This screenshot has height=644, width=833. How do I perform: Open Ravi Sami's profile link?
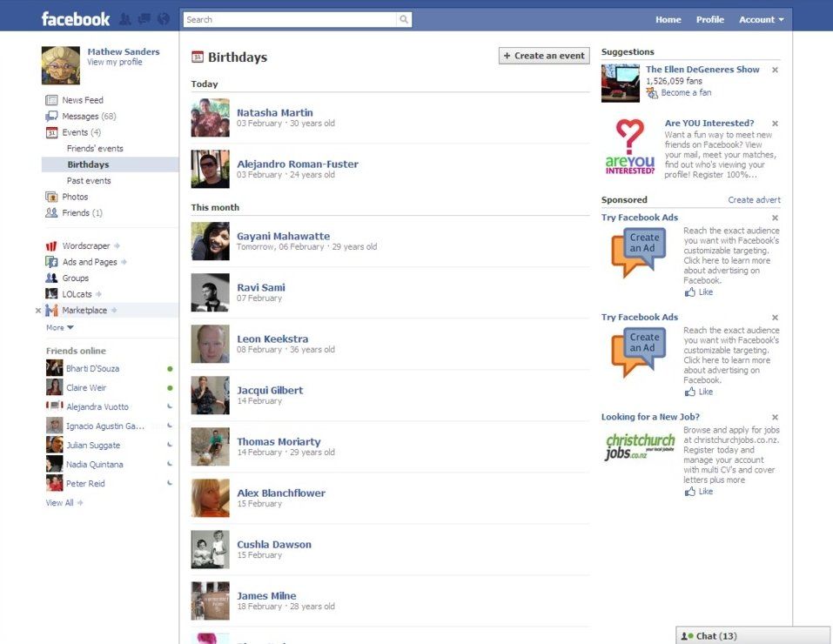(261, 287)
